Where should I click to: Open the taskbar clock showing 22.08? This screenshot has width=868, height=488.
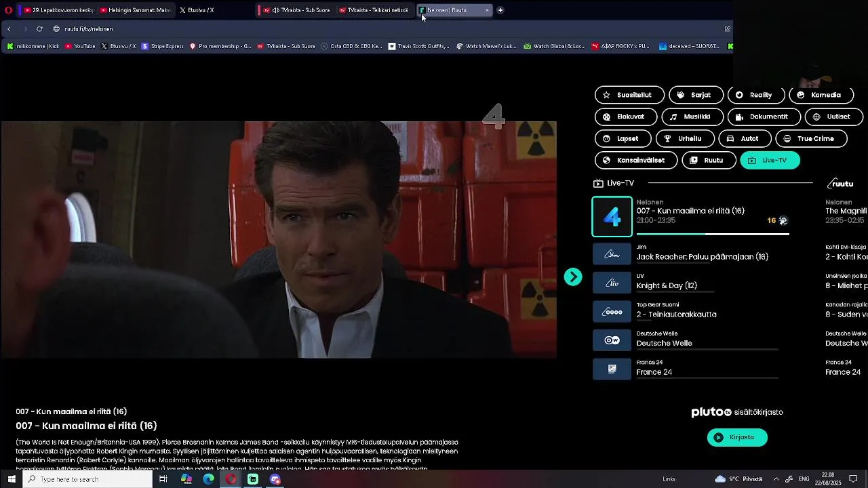coord(828,479)
